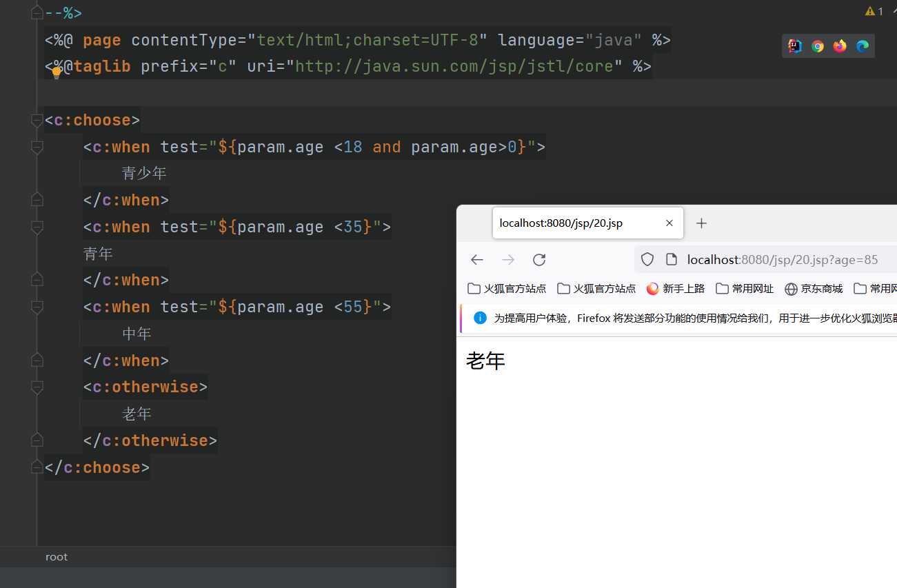897x588 pixels.
Task: Click the 青年 text in the editor
Action: coord(98,254)
